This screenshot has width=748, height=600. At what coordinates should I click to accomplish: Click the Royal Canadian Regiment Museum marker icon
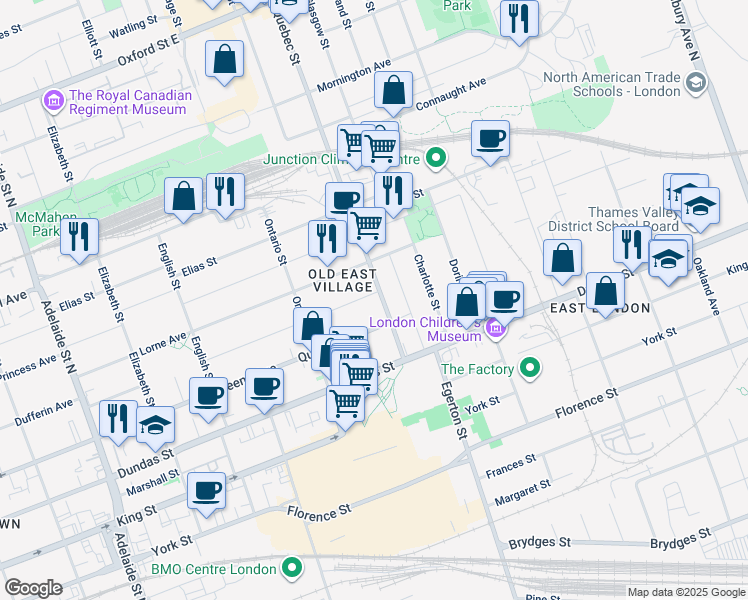coord(54,101)
